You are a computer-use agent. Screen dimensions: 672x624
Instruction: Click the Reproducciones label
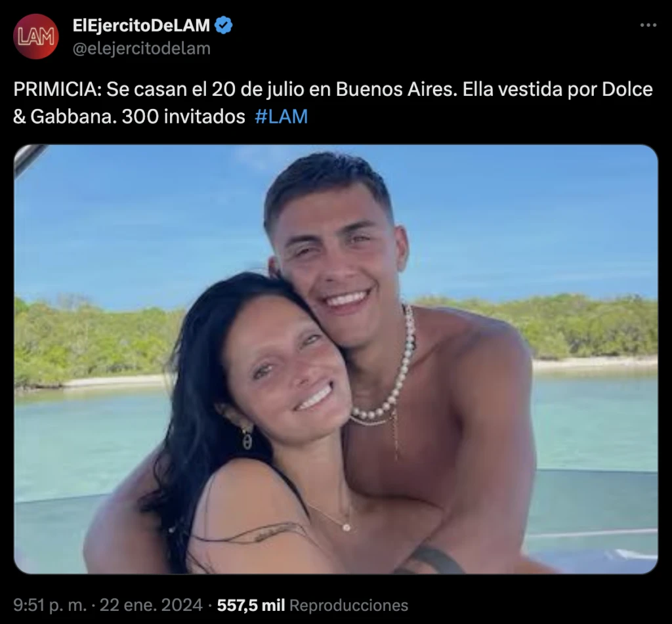pos(349,605)
